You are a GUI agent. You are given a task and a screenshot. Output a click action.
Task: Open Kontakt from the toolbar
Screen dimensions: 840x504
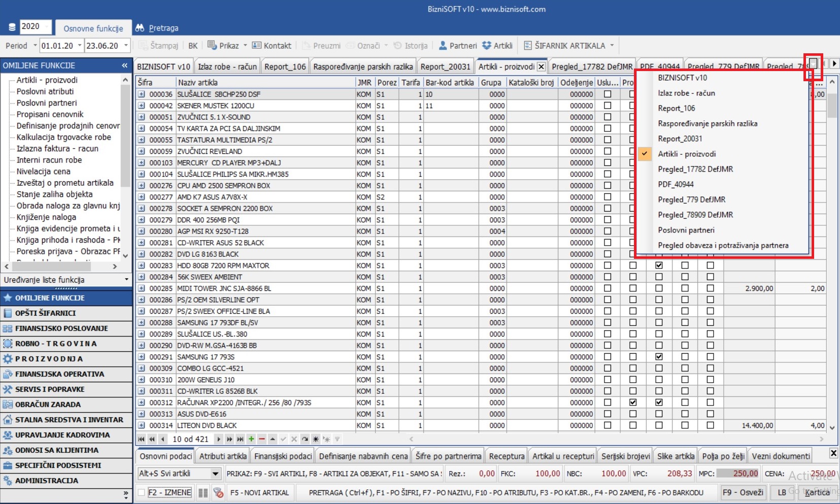point(272,46)
